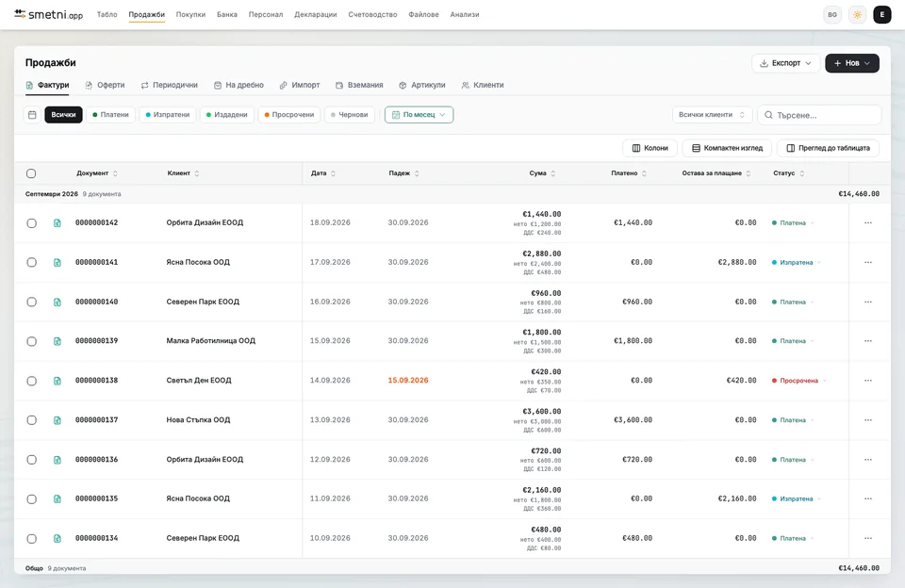The height and width of the screenshot is (588, 905).
Task: Open row actions for invoice 0000000139
Action: pos(868,341)
